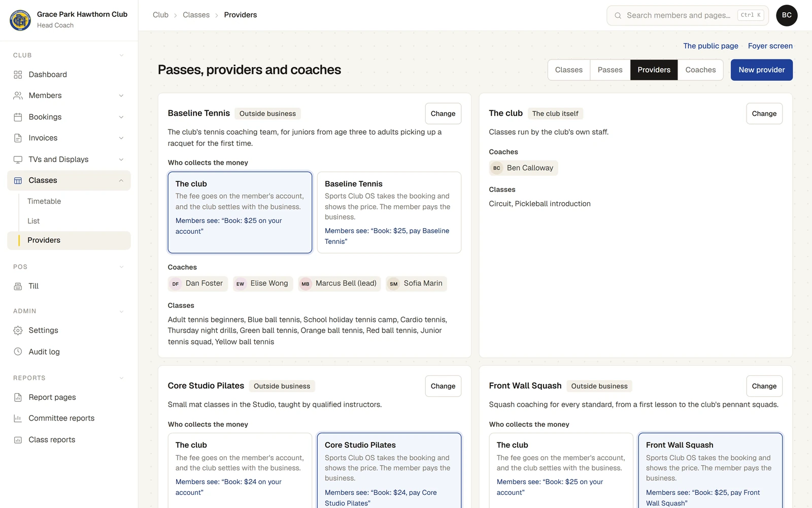
Task: Click the Class reports icon
Action: coord(18,439)
